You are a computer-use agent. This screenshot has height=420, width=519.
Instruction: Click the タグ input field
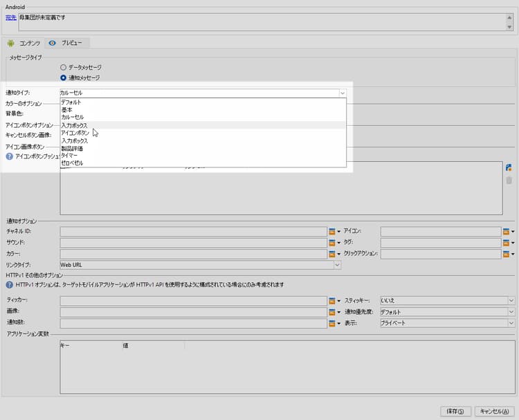(x=441, y=243)
